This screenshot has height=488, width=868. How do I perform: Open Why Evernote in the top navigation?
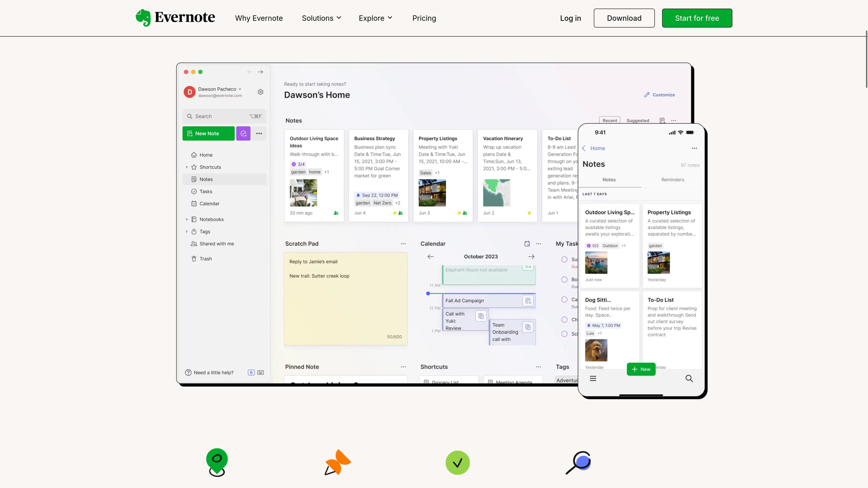[x=259, y=18]
